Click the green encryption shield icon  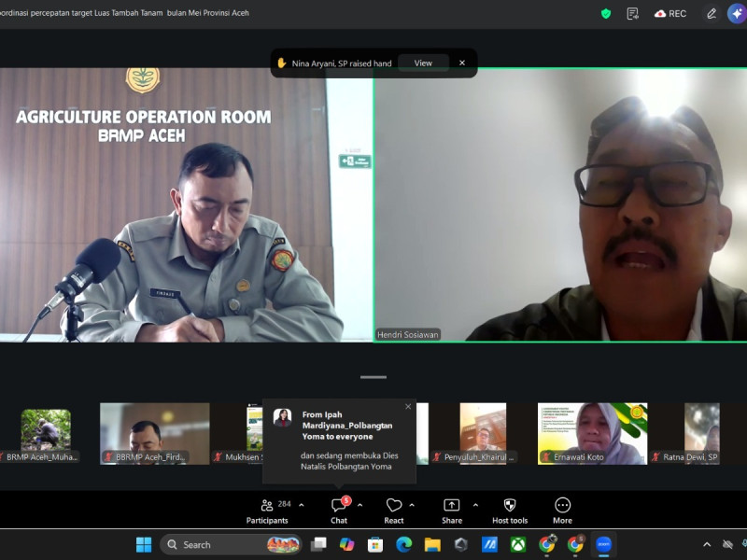(606, 13)
